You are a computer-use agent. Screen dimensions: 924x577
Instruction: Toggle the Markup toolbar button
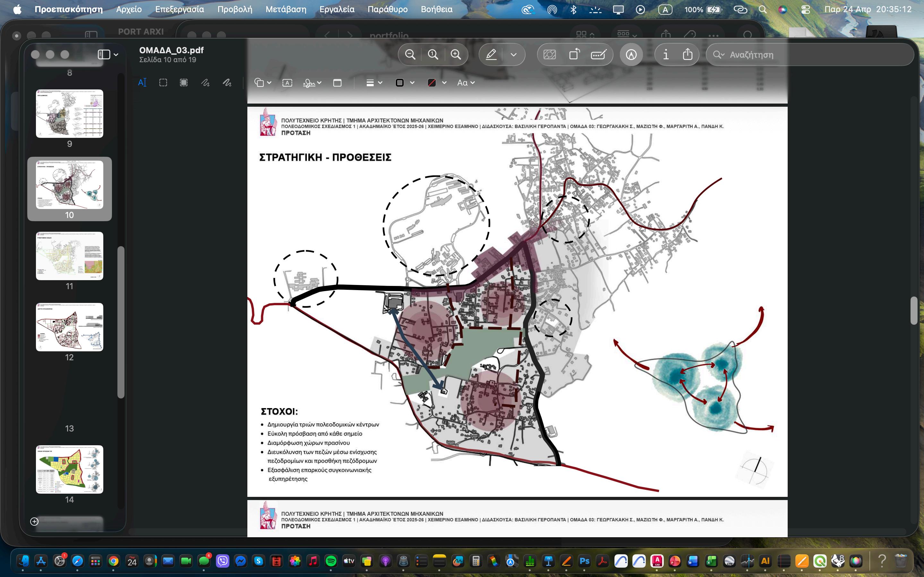coord(631,54)
